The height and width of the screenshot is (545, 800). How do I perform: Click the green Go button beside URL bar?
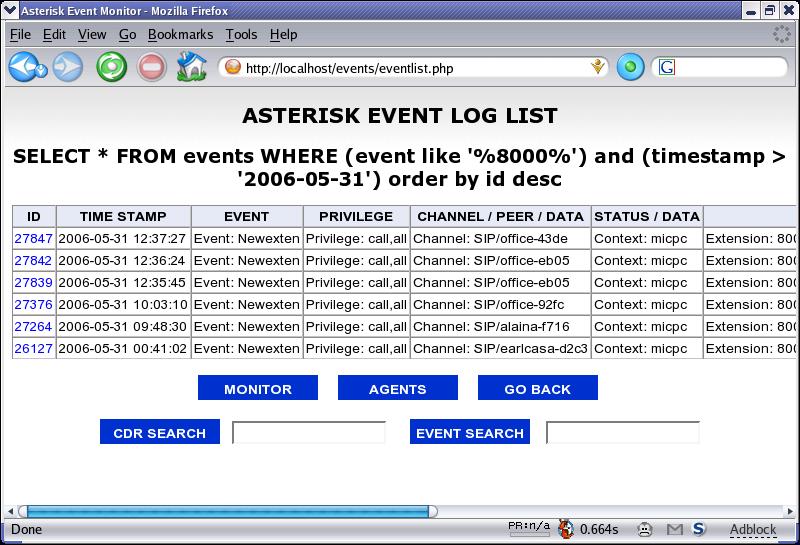(630, 68)
